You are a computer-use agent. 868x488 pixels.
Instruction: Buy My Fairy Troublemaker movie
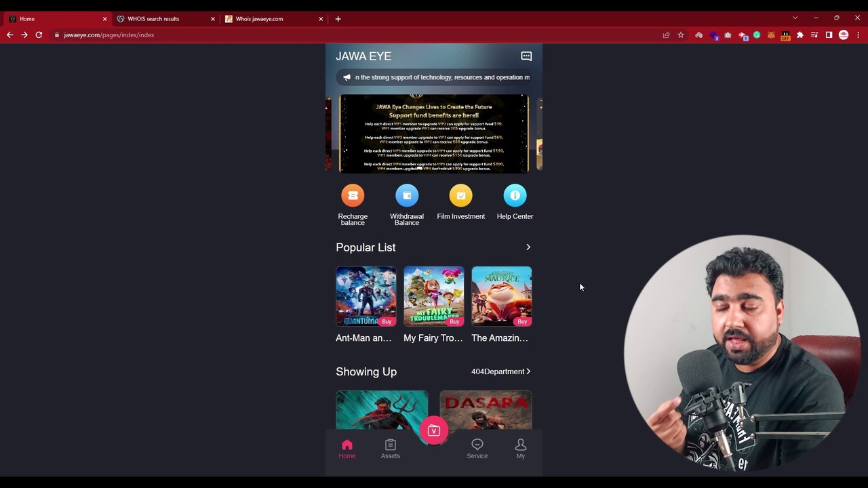454,321
